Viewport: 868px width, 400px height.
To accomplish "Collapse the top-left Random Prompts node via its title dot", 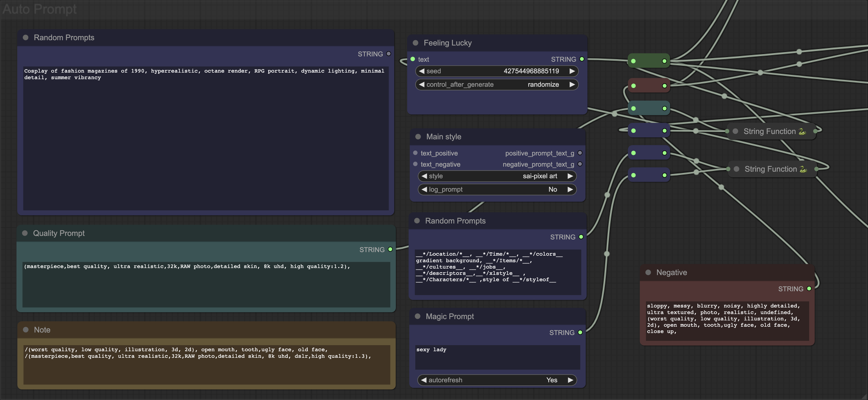I will point(26,37).
